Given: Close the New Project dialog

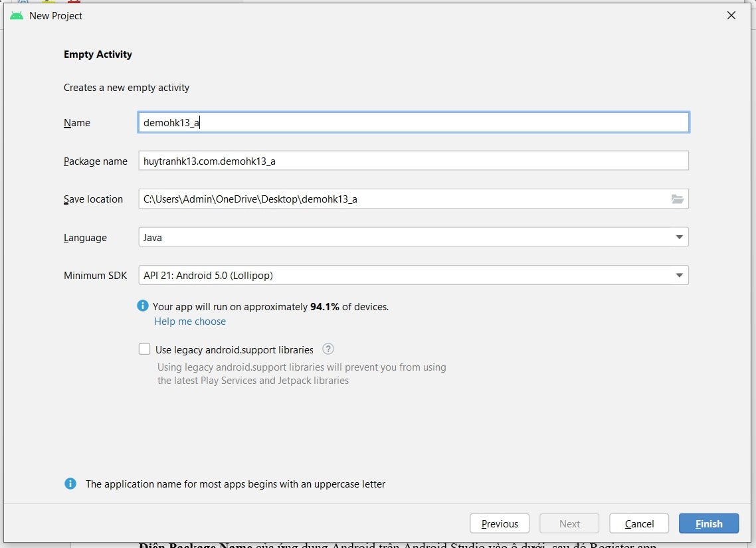Looking at the screenshot, I should click(731, 15).
